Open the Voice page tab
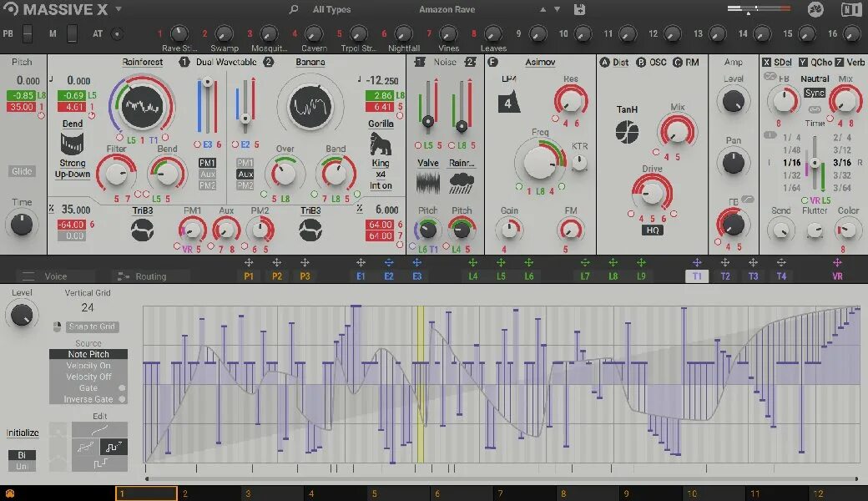 (x=55, y=276)
